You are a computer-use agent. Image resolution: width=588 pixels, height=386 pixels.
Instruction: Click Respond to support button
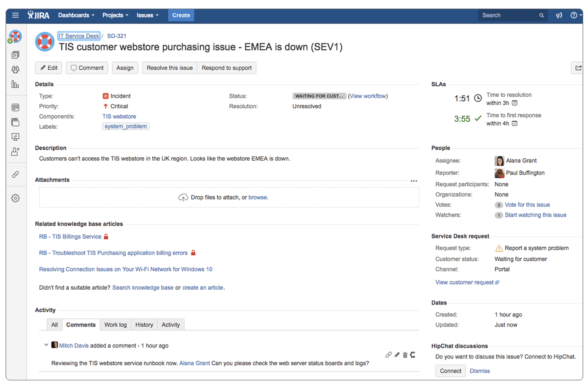[227, 68]
